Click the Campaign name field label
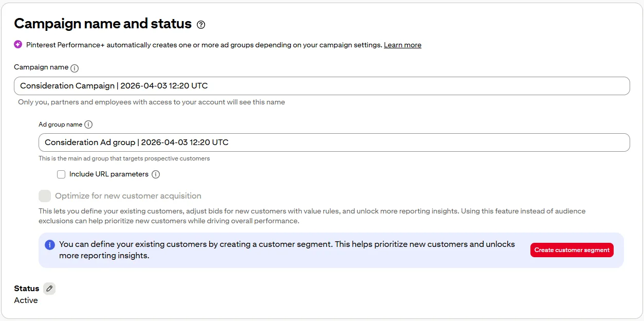The height and width of the screenshot is (321, 644). pyautogui.click(x=41, y=67)
